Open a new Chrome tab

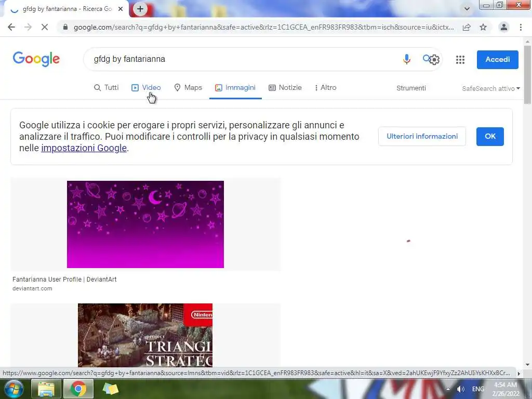coord(140,9)
